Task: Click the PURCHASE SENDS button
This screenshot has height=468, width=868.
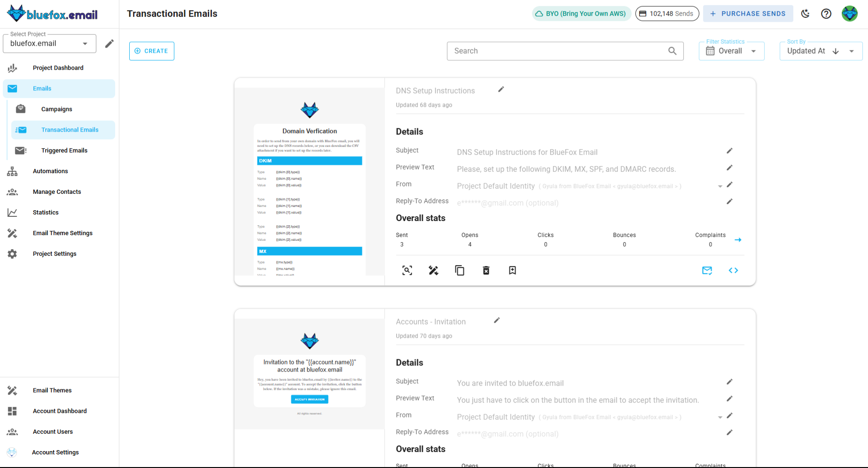Action: pos(748,14)
